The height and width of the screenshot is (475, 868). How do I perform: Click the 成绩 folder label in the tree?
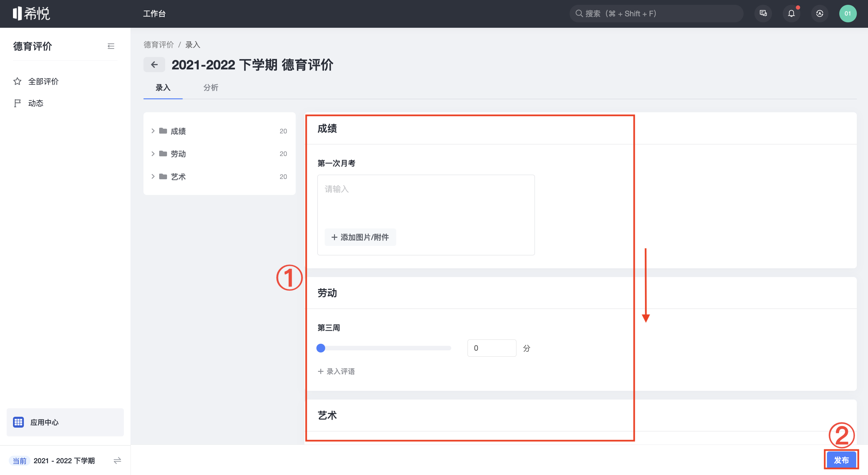tap(178, 131)
